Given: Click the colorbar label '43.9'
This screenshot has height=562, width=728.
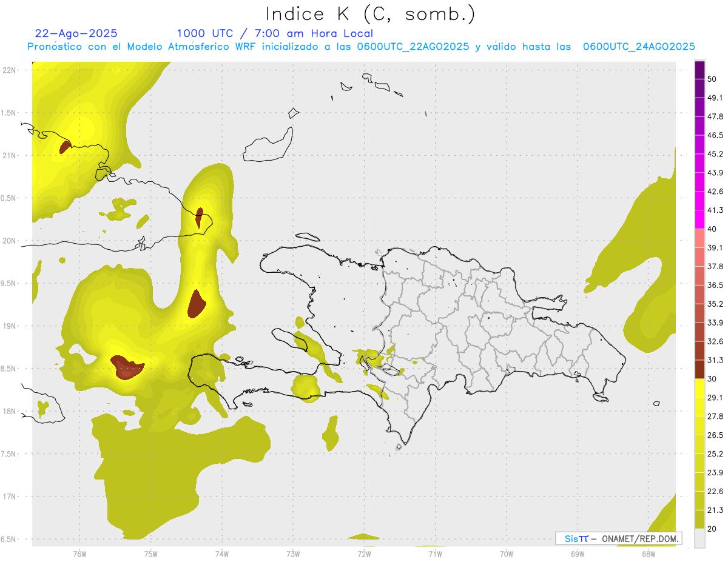Looking at the screenshot, I should tap(715, 173).
